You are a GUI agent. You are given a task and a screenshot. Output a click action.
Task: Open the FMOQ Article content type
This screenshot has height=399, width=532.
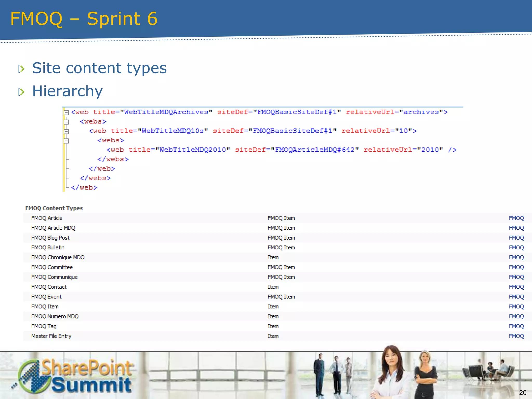pos(47,218)
